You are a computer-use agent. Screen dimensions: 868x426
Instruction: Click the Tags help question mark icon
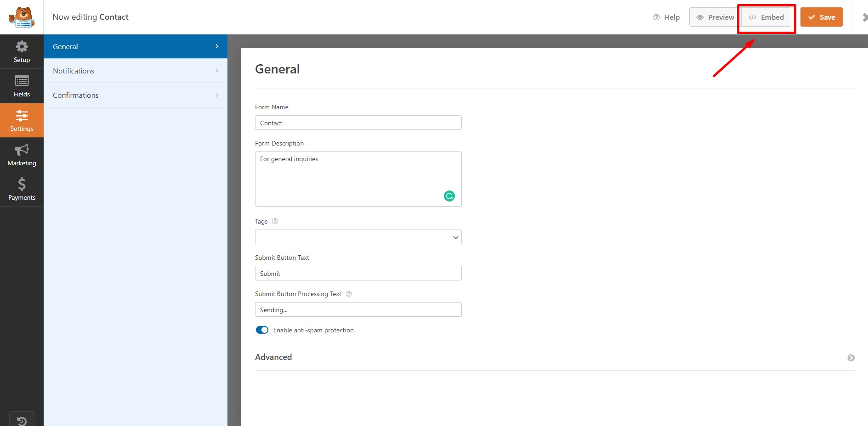[275, 221]
